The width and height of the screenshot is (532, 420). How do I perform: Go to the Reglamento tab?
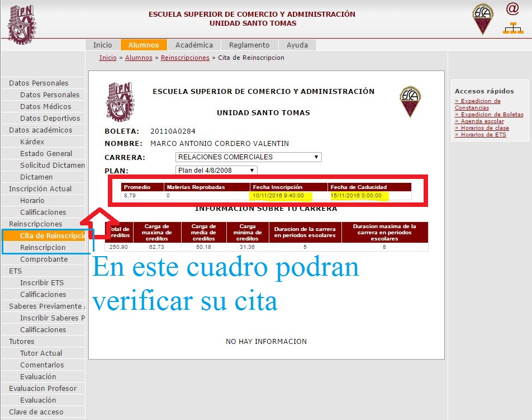click(249, 45)
